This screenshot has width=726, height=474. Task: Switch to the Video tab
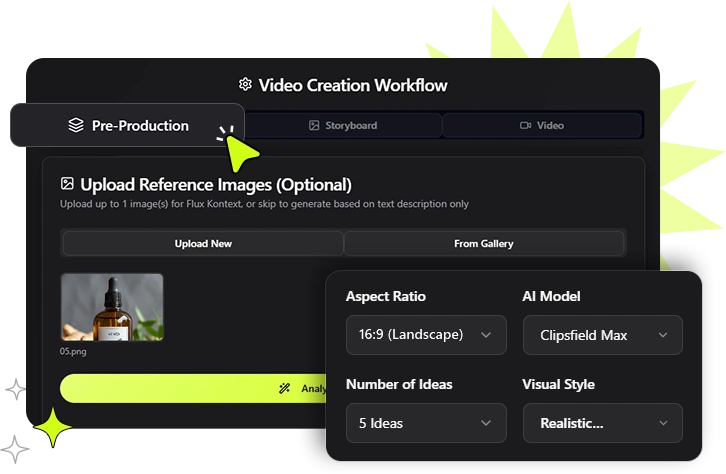point(542,126)
